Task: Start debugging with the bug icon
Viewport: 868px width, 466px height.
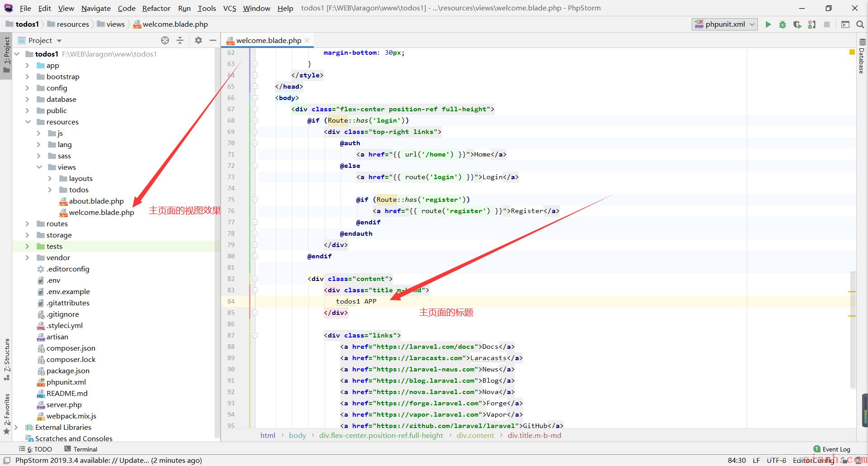Action: click(x=783, y=24)
